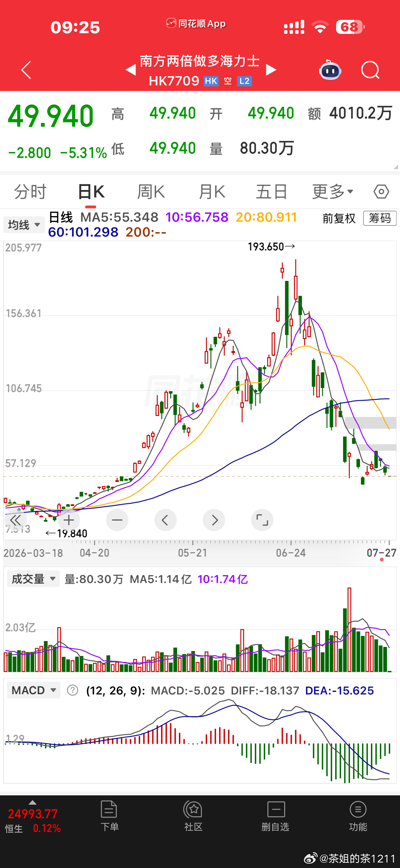Tap DEA:-15.625 in MACD header
The image size is (400, 868).
pyautogui.click(x=340, y=690)
